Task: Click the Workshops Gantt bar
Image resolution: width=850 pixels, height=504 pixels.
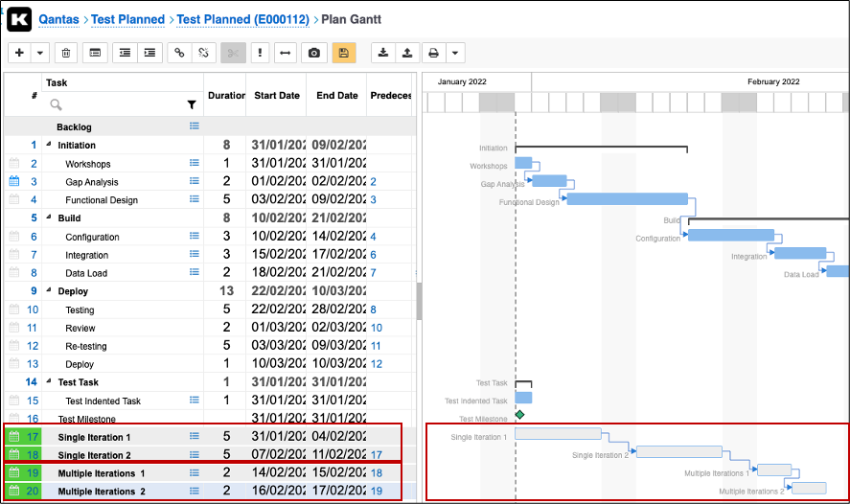Action: [523, 163]
